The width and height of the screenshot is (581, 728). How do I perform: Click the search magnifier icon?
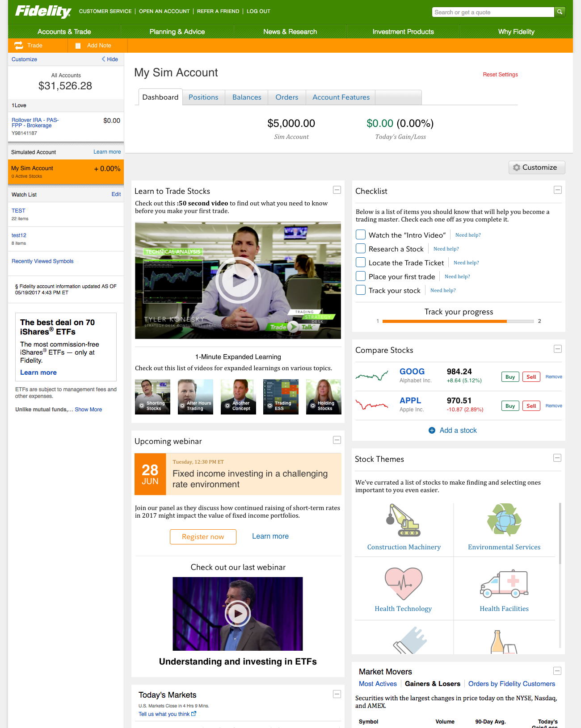[x=560, y=12]
